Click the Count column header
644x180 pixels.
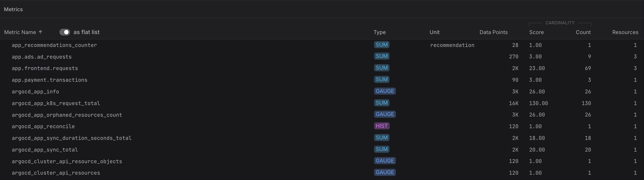[x=583, y=32]
